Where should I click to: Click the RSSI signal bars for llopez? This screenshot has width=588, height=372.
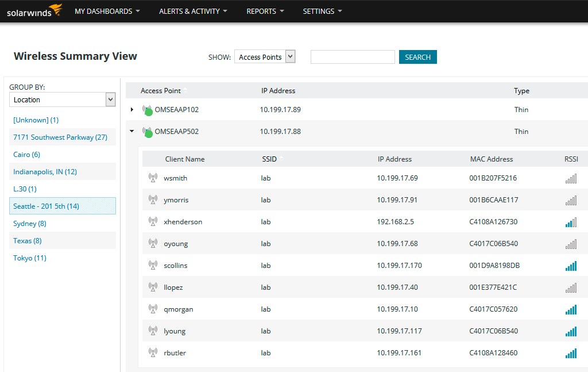pyautogui.click(x=571, y=288)
